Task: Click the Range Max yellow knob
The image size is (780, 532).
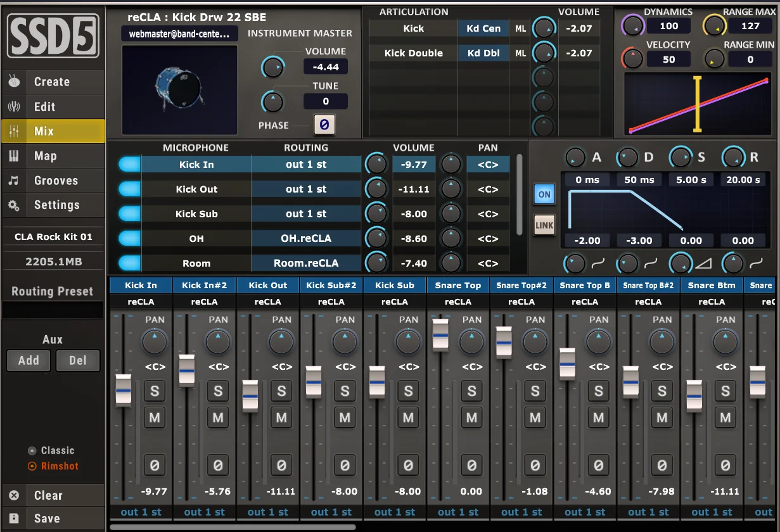Action: coord(714,26)
